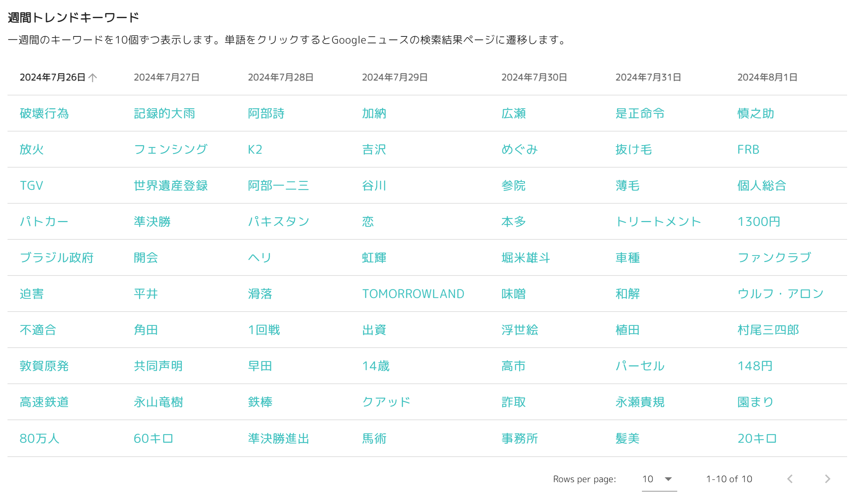Image resolution: width=855 pixels, height=504 pixels.
Task: Go to the next page arrow
Action: [x=827, y=479]
